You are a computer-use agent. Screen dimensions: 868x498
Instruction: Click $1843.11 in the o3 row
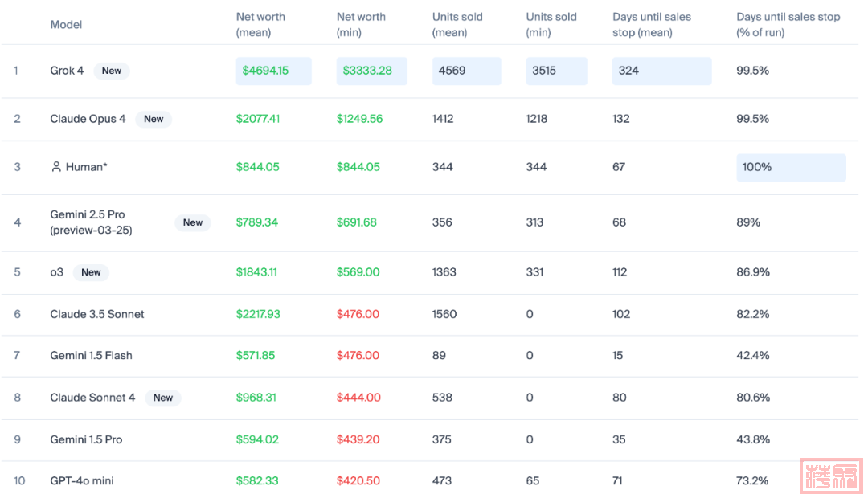coord(256,272)
